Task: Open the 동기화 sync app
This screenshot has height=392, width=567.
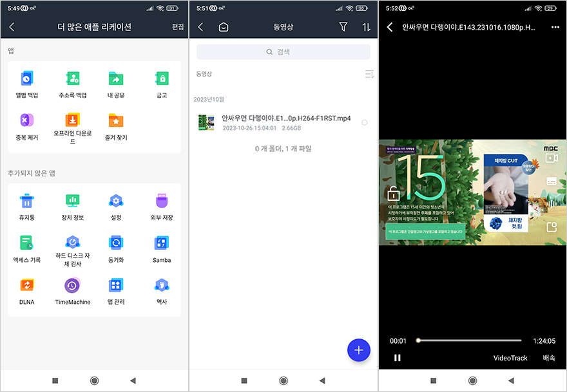Action: (116, 249)
